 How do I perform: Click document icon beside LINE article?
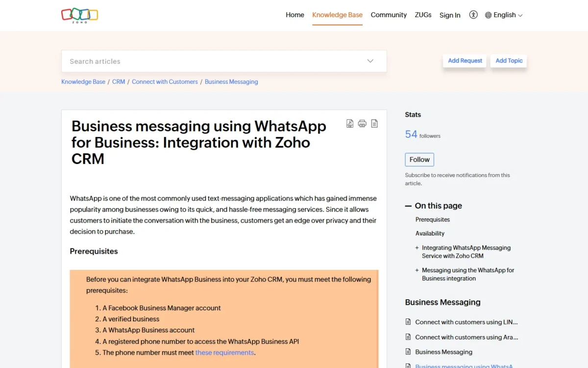tap(408, 322)
